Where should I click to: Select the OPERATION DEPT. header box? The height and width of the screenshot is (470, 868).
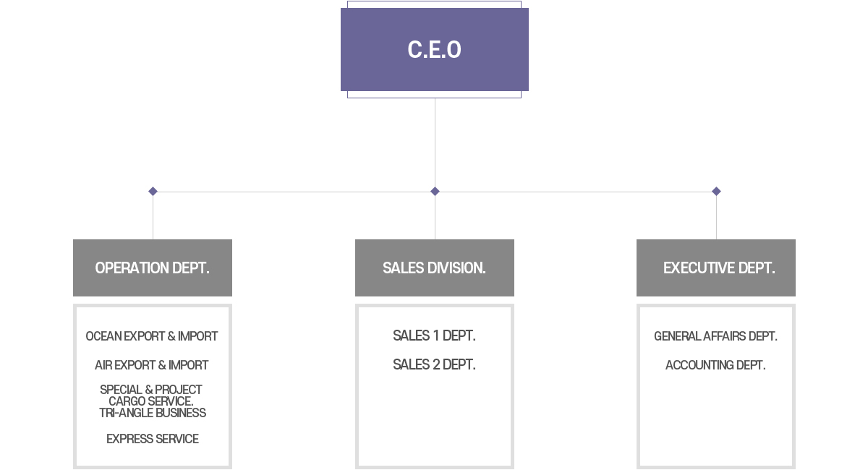[153, 268]
